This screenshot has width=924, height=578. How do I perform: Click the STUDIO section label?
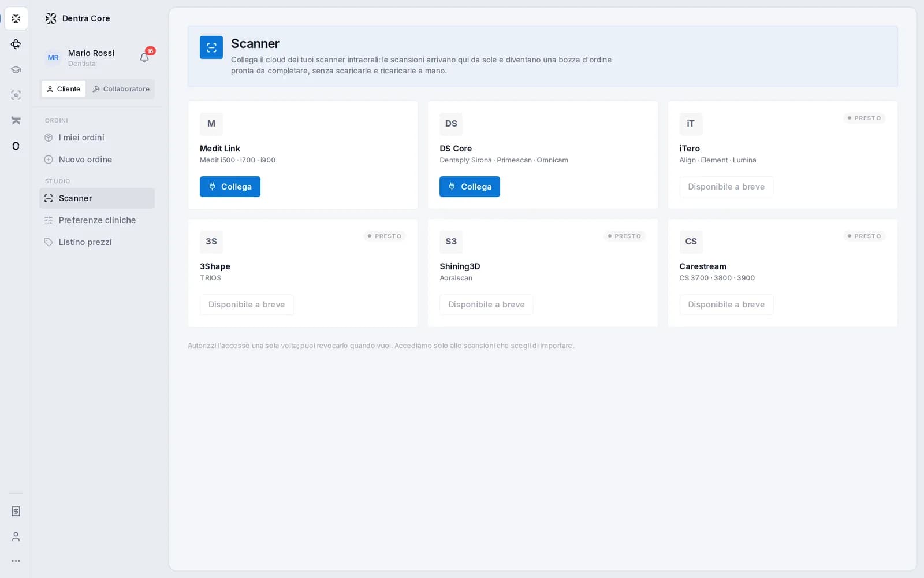click(58, 181)
